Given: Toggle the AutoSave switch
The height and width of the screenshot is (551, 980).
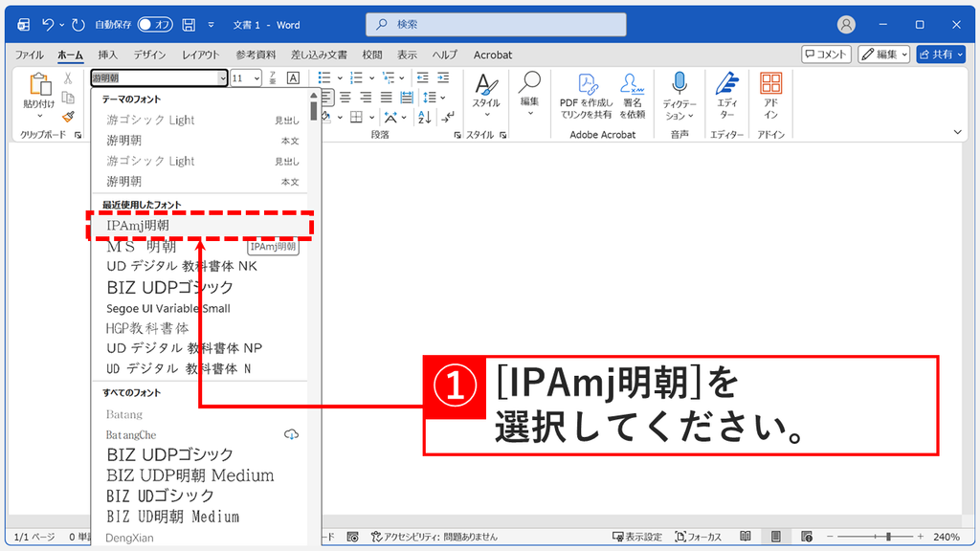Looking at the screenshot, I should tap(155, 24).
